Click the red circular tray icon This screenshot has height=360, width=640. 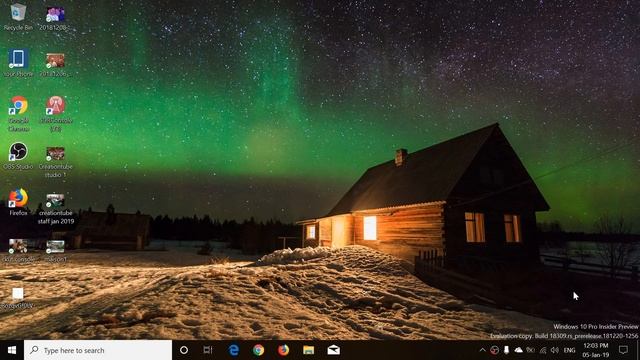(494, 350)
